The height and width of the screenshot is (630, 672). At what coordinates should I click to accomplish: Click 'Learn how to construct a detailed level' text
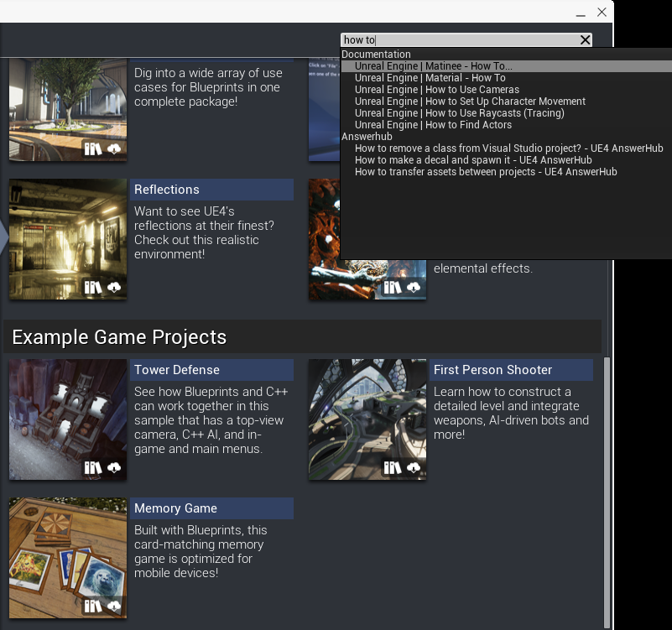click(x=511, y=413)
